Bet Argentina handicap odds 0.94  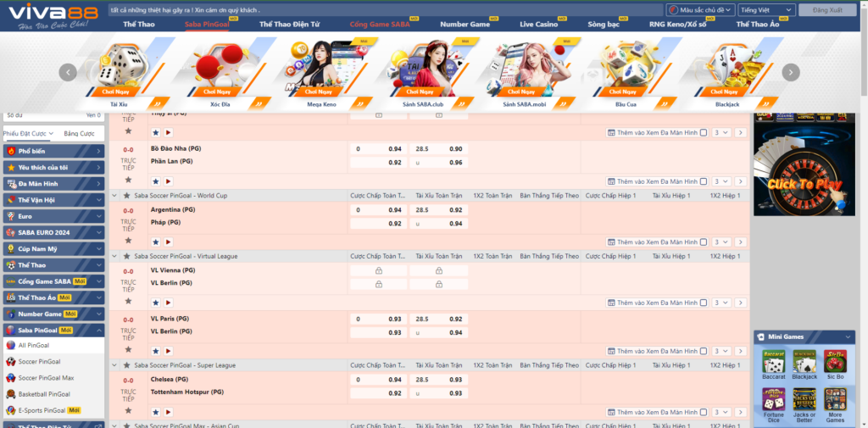coord(379,210)
